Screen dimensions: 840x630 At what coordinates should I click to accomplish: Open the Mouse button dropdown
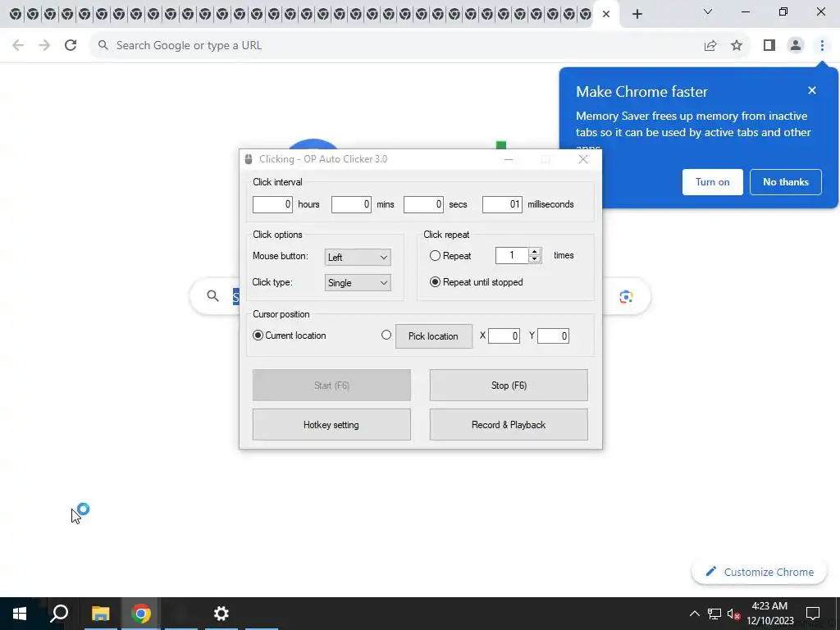[358, 257]
